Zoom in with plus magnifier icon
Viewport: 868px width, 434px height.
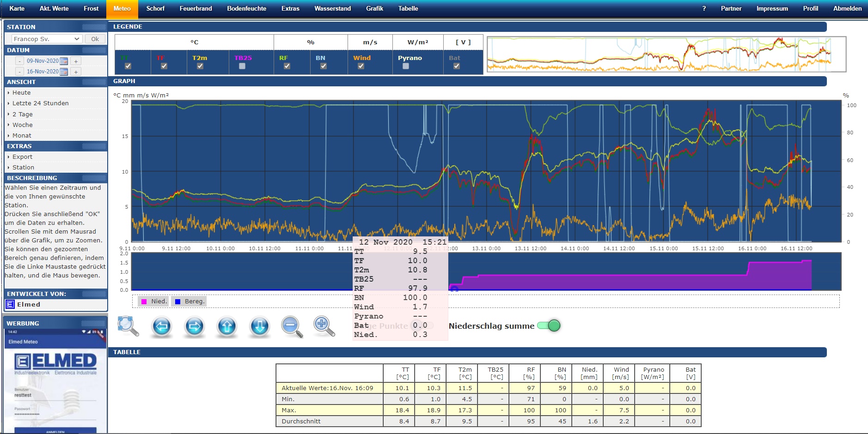(324, 326)
